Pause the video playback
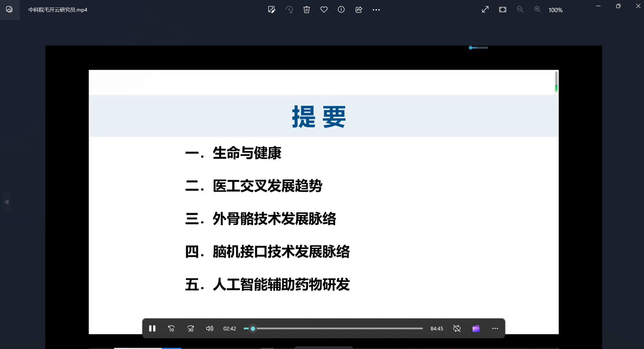 click(x=152, y=328)
